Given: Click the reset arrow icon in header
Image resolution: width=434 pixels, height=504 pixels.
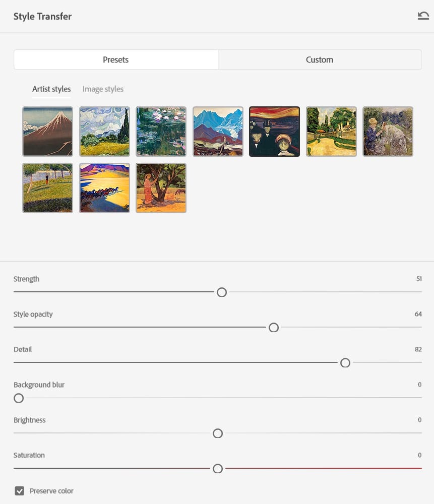Looking at the screenshot, I should tap(423, 16).
